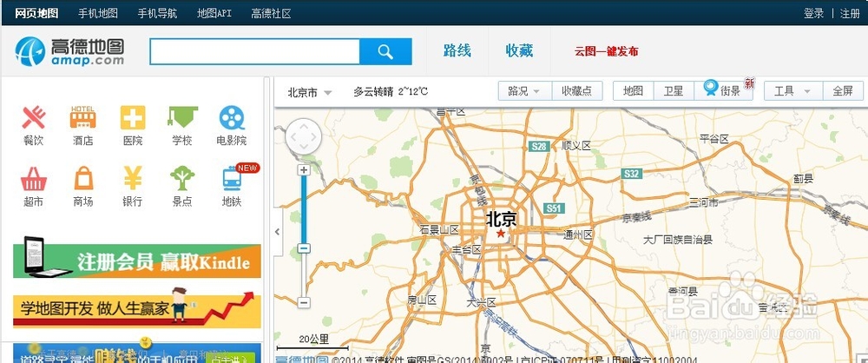Image resolution: width=868 pixels, height=363 pixels.
Task: Open the 收藏 favorites section
Action: (519, 51)
